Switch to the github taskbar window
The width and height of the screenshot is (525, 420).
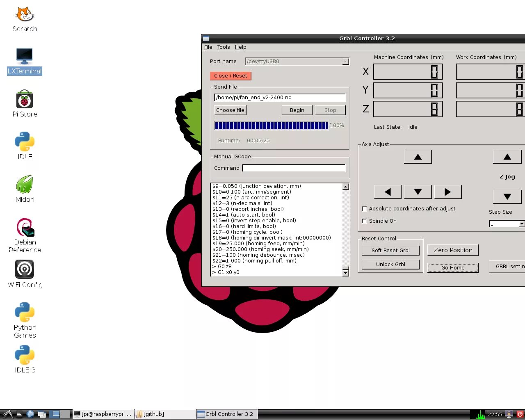click(165, 414)
